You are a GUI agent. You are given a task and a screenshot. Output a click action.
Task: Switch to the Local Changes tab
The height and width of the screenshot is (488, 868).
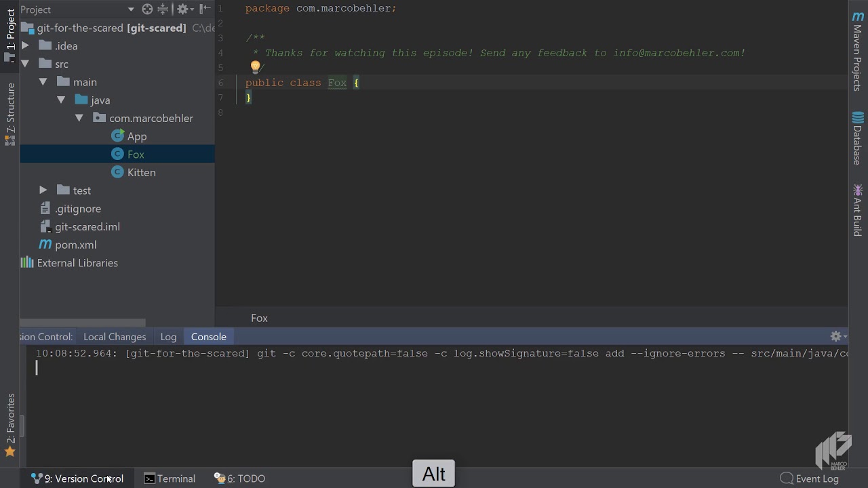point(115,337)
